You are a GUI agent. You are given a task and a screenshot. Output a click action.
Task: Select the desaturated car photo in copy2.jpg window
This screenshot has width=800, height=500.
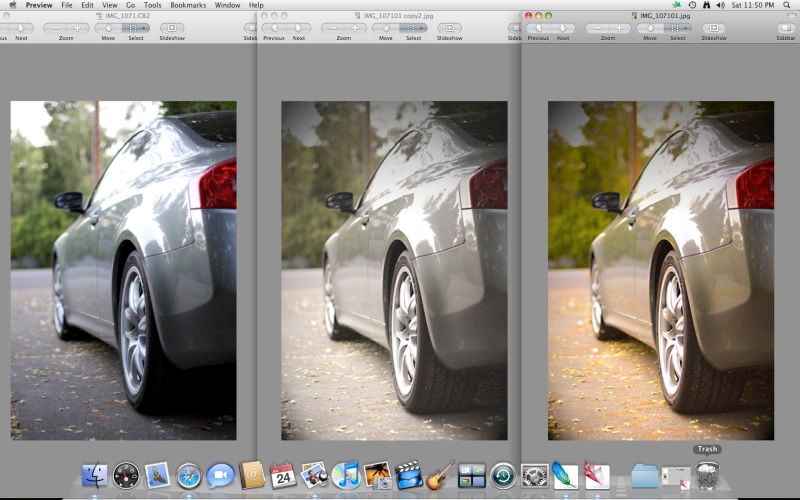(394, 270)
